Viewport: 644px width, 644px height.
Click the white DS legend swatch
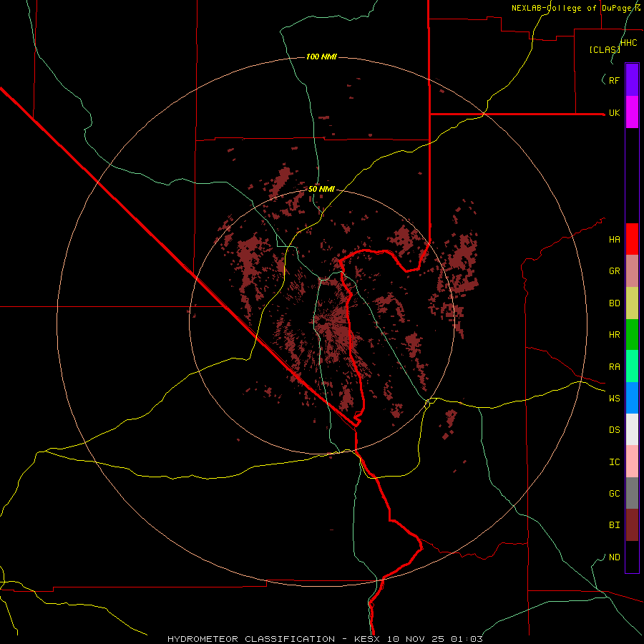click(632, 429)
